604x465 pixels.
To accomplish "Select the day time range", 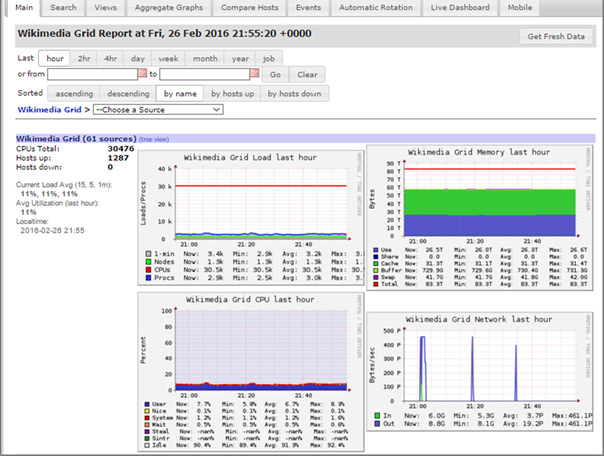I will (138, 59).
